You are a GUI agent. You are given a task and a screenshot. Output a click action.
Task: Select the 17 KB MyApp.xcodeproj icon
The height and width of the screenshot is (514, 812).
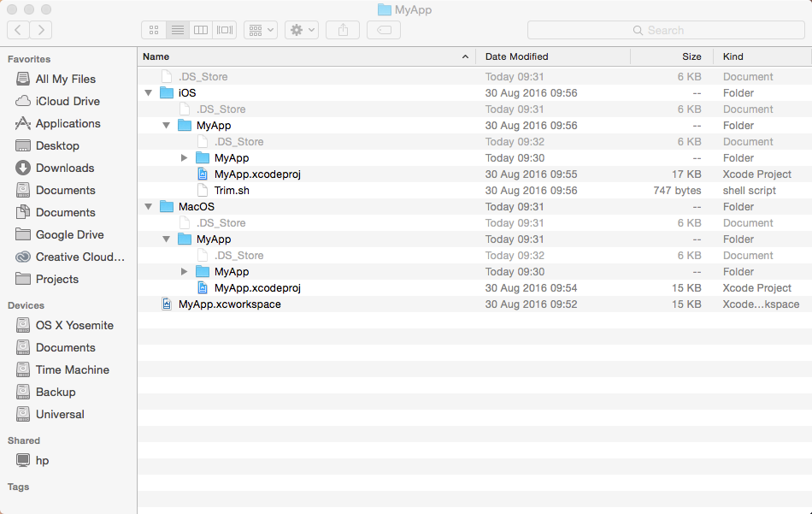(203, 174)
